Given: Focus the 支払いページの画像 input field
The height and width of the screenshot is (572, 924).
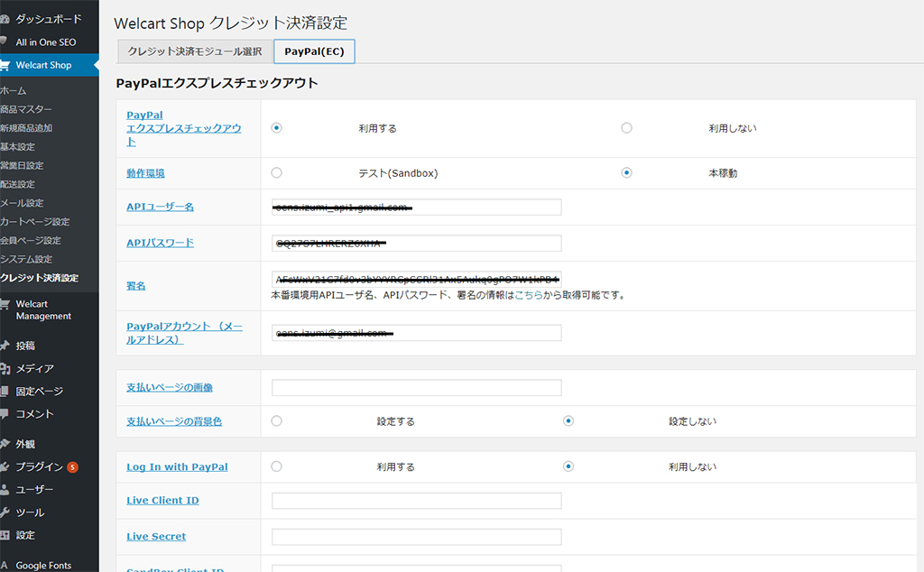Looking at the screenshot, I should [x=417, y=388].
